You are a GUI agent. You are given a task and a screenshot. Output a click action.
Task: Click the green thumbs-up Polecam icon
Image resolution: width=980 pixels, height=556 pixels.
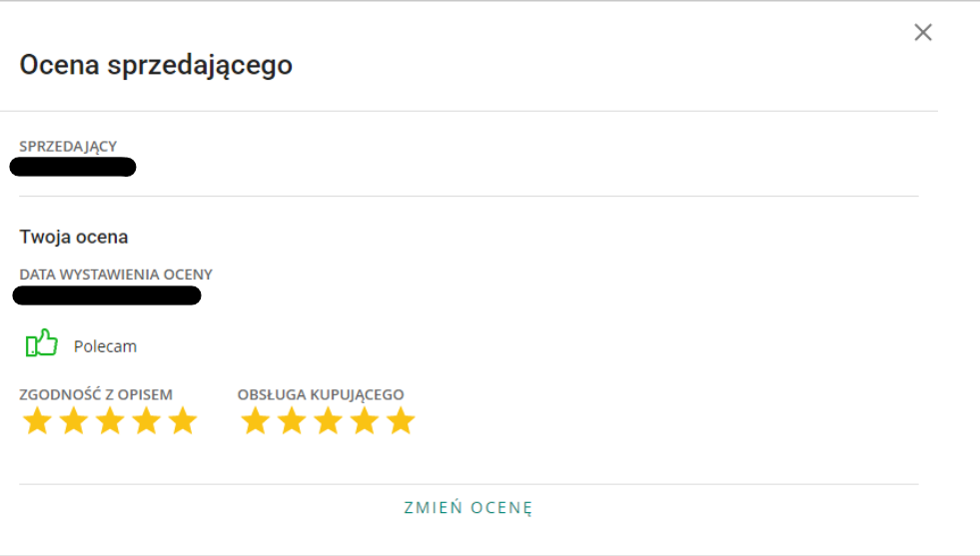(x=41, y=343)
